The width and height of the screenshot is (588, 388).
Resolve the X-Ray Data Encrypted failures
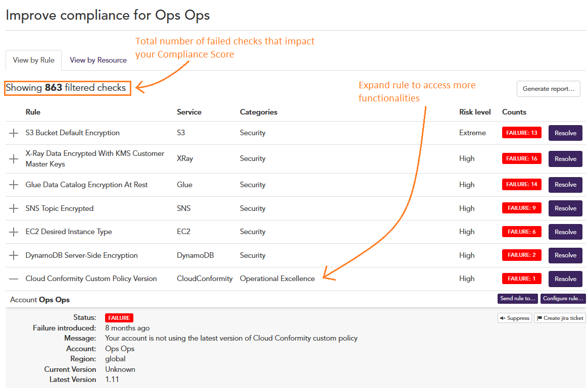565,159
